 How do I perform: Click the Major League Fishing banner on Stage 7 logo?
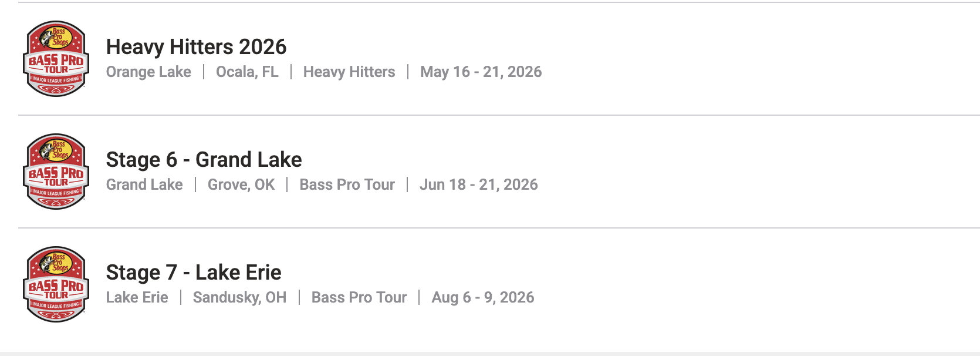click(x=56, y=305)
